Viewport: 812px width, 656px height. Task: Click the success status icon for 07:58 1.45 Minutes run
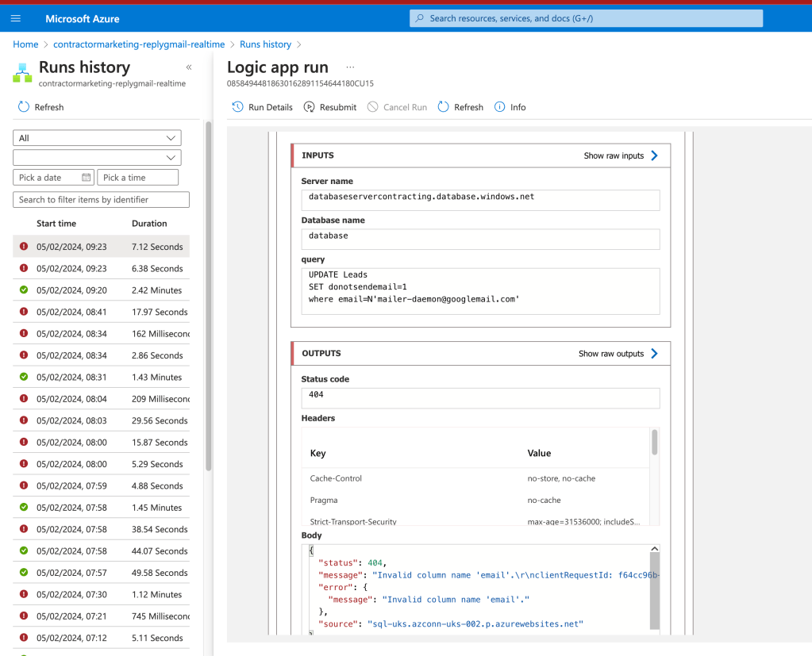click(24, 507)
